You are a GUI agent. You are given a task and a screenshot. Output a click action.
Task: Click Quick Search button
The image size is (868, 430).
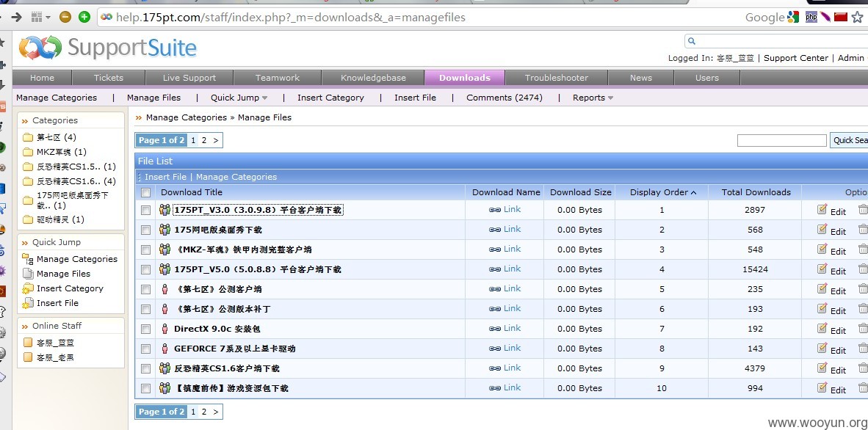[x=849, y=141]
